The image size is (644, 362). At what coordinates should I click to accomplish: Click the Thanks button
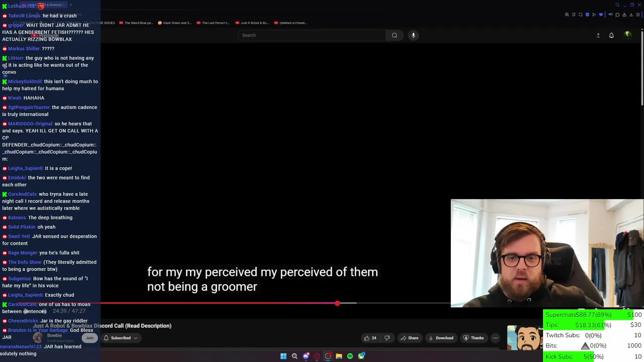[x=473, y=338]
